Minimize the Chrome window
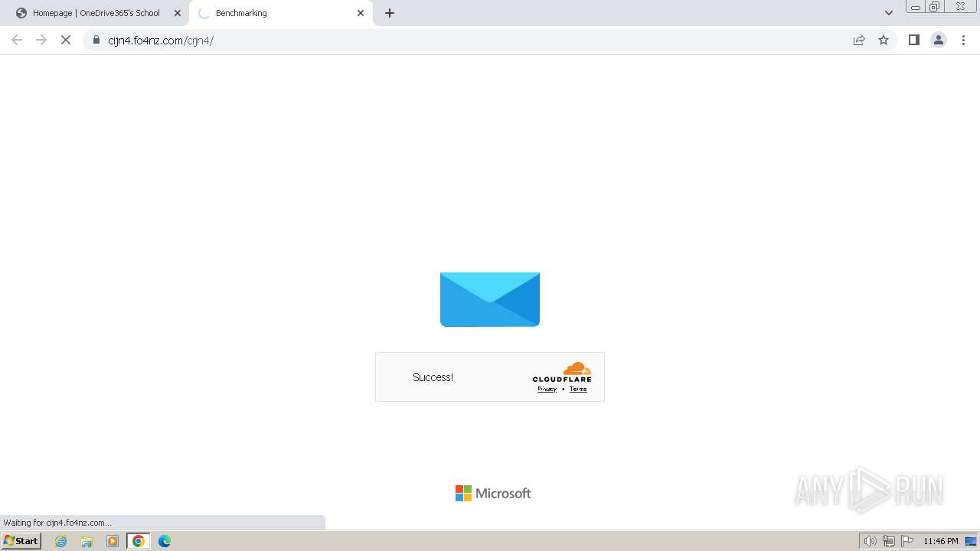 [x=916, y=7]
